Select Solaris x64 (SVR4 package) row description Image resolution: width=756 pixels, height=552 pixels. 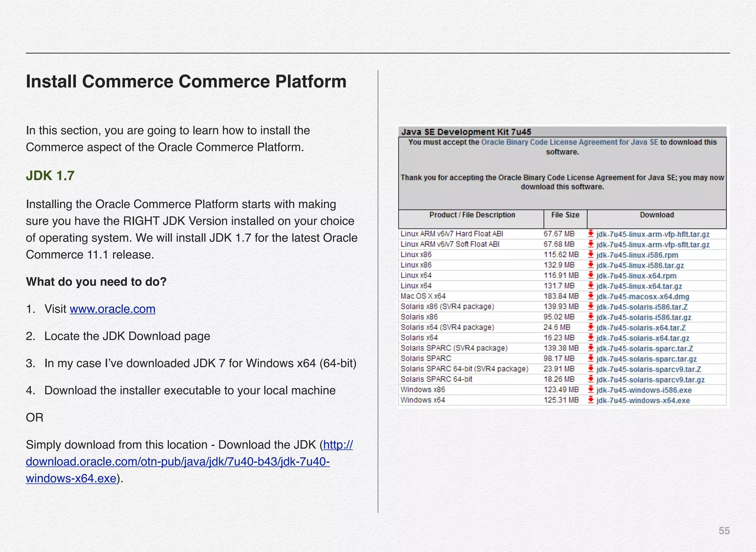pos(447,327)
